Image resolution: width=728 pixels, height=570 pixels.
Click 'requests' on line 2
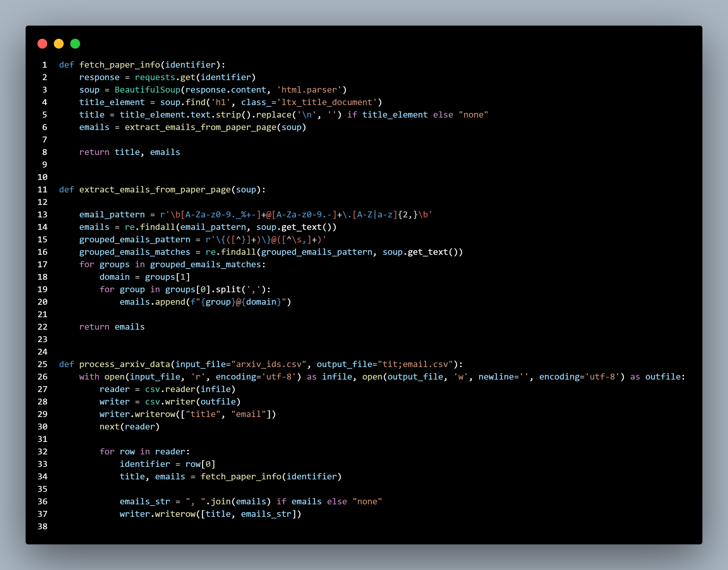pyautogui.click(x=155, y=77)
